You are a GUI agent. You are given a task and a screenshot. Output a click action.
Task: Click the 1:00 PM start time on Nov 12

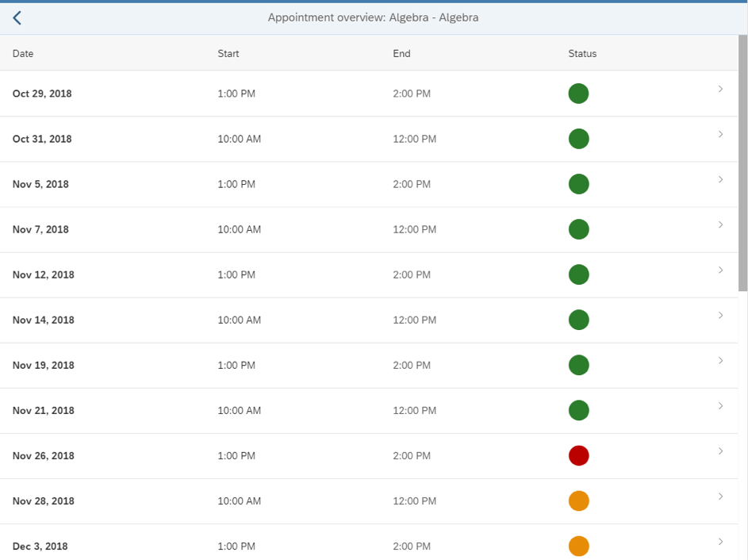(236, 274)
